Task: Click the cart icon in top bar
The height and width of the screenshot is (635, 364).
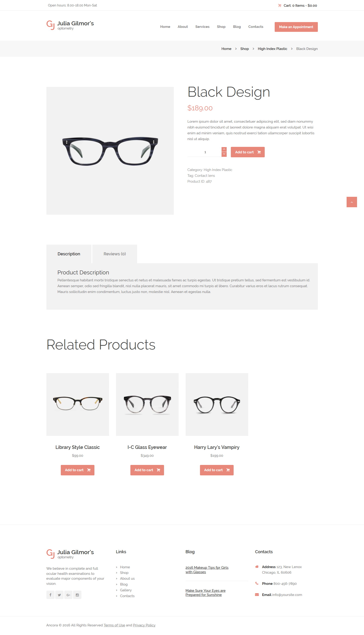Action: pos(280,6)
